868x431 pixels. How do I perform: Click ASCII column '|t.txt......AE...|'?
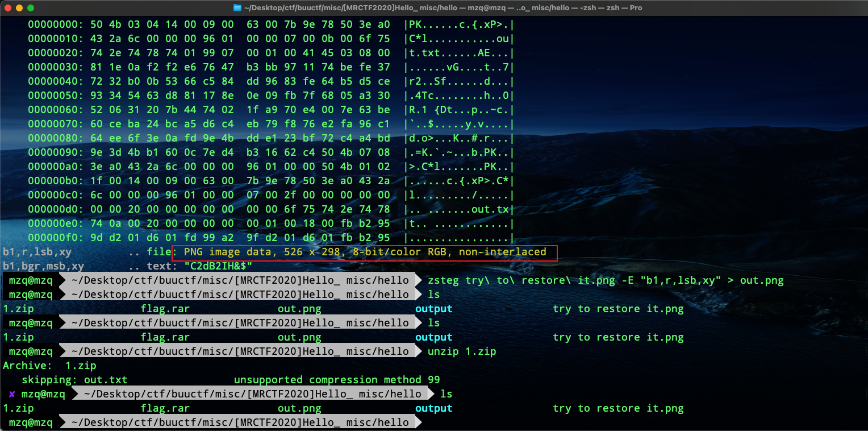pyautogui.click(x=459, y=53)
